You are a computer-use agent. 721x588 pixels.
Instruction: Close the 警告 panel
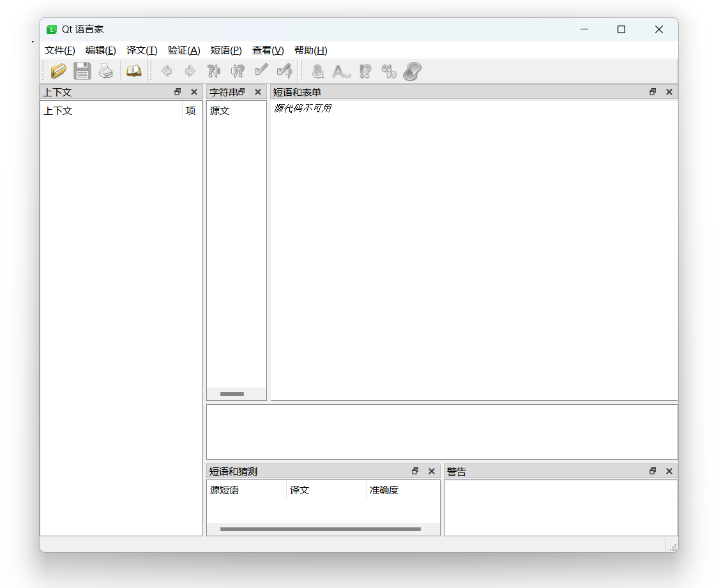click(x=669, y=471)
